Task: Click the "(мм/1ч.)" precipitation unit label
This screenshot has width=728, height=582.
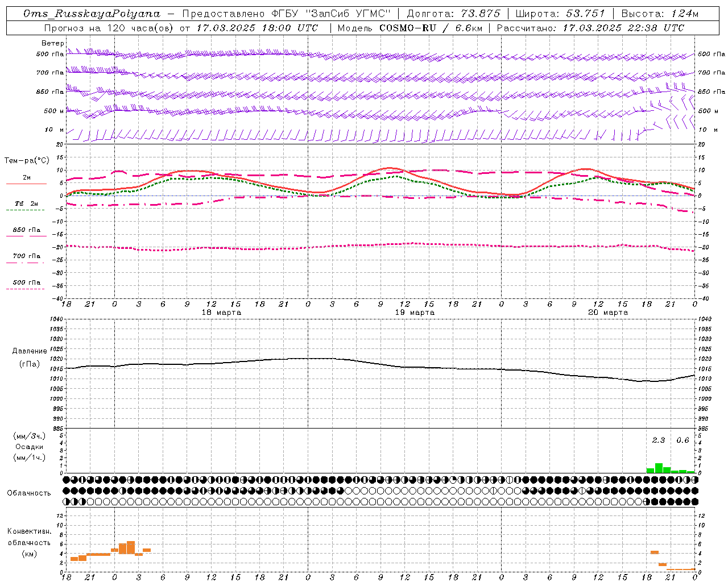Action: pos(30,458)
